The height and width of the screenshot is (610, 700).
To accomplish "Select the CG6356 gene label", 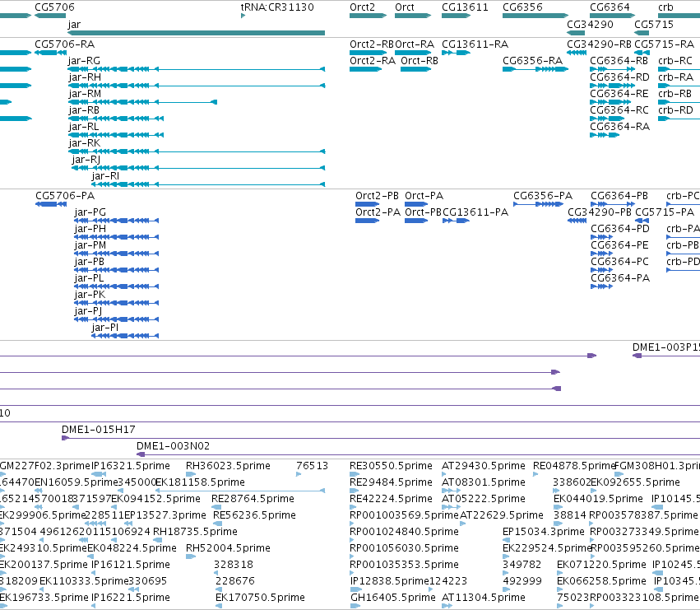I will tap(522, 7).
